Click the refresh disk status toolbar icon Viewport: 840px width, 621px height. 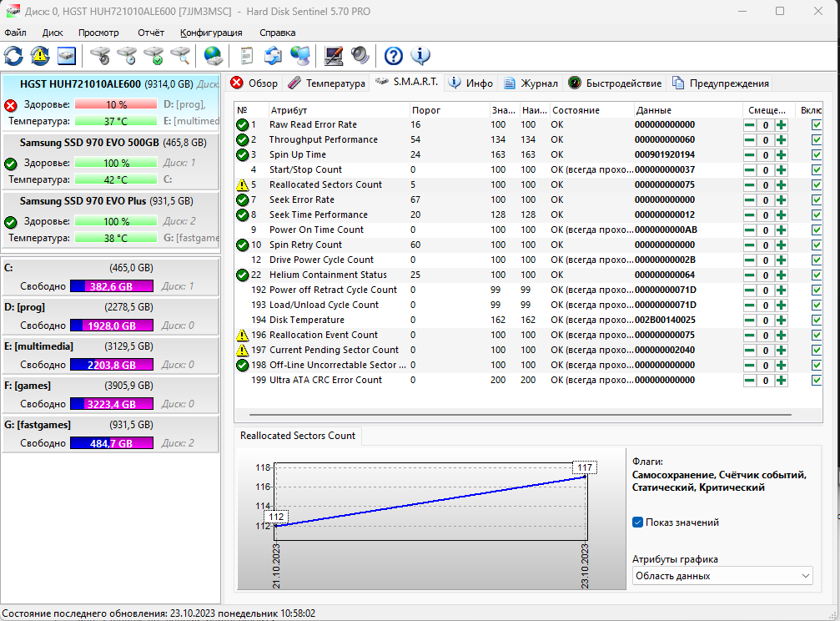point(13,56)
